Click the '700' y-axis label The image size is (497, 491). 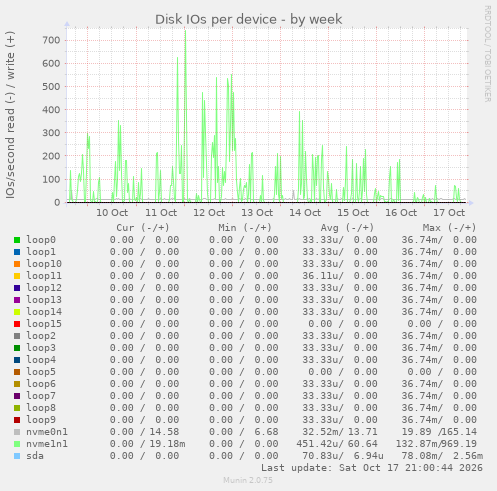[51, 40]
